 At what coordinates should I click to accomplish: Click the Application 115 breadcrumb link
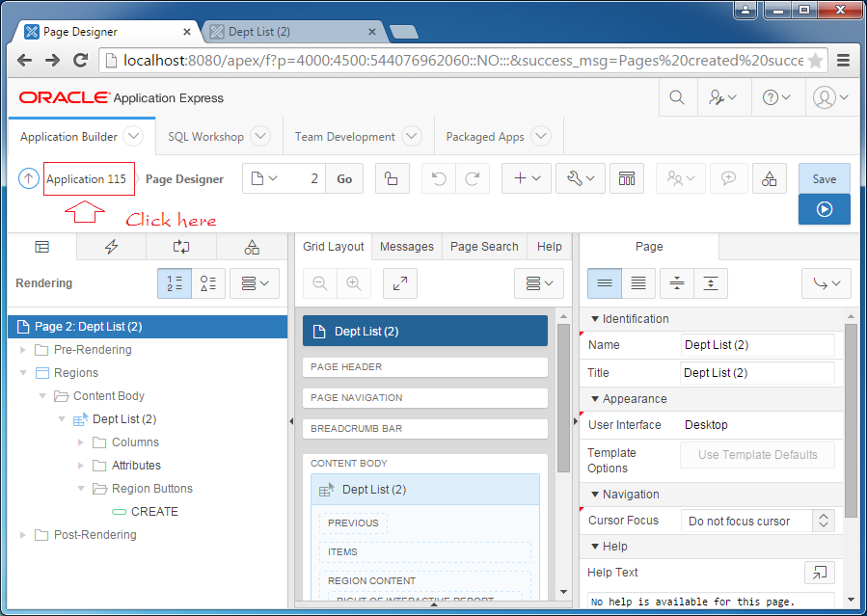pos(86,179)
